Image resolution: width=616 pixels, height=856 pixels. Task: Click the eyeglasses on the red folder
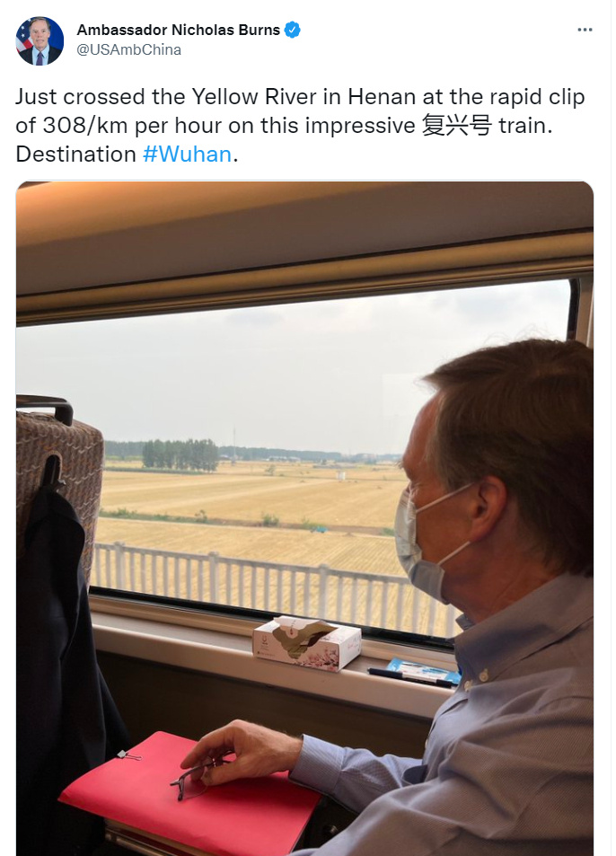click(197, 775)
